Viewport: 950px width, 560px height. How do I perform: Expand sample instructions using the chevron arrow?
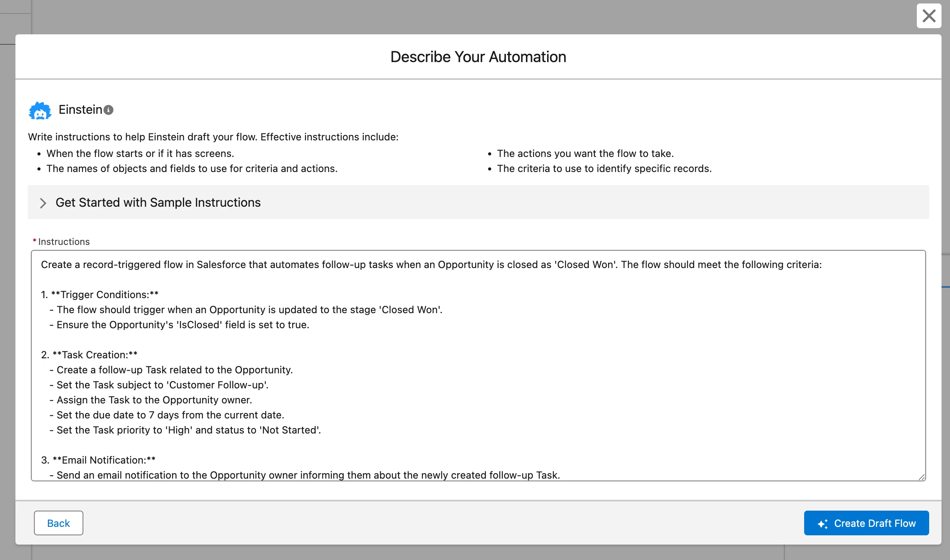[x=43, y=203]
